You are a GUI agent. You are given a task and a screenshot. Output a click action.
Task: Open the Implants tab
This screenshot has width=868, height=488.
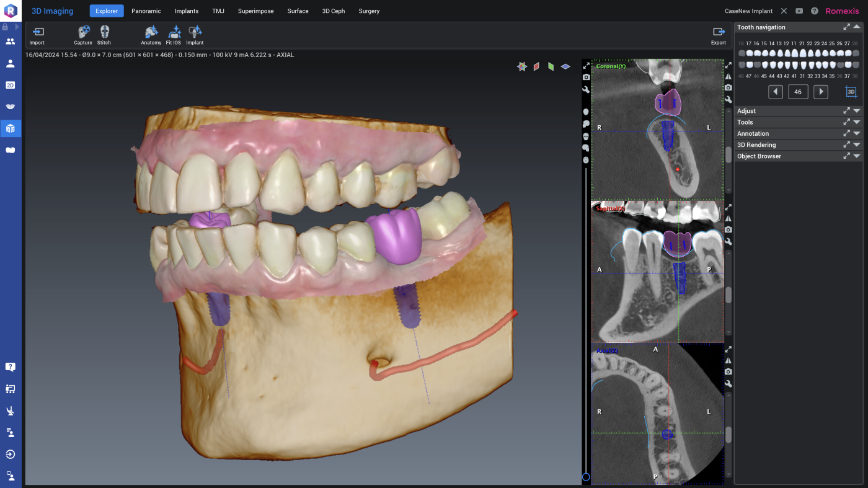(187, 11)
